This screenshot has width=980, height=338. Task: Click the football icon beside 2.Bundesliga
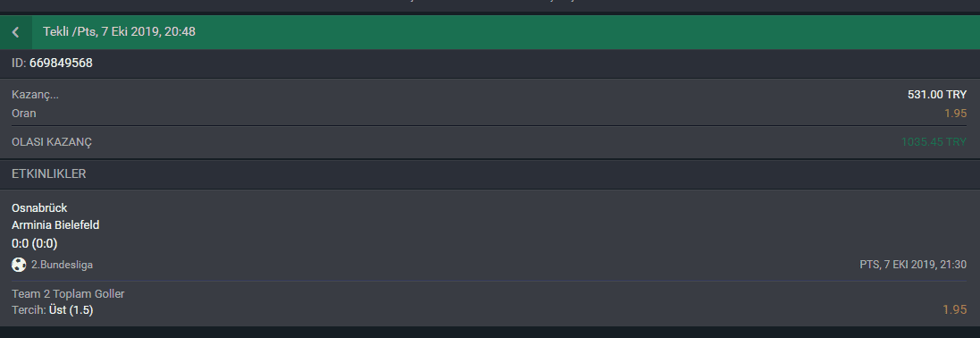(19, 265)
